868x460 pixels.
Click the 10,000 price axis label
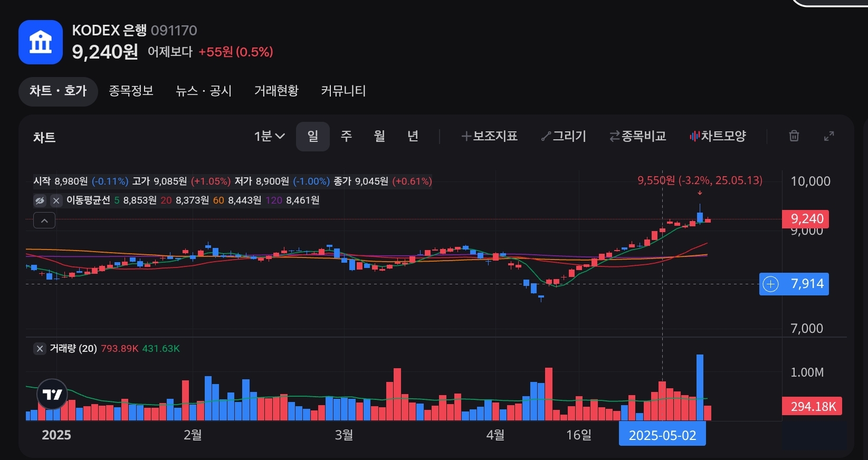[x=810, y=181]
